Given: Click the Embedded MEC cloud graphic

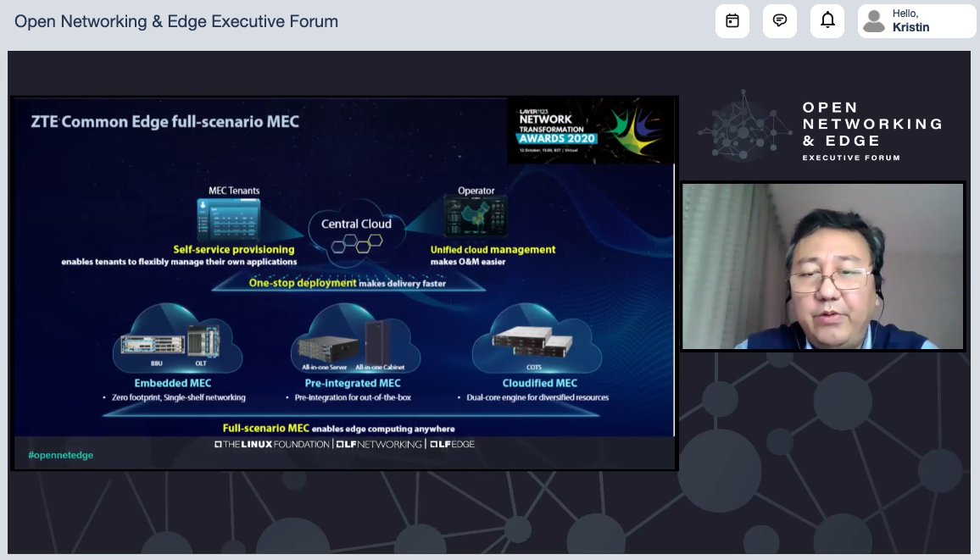Looking at the screenshot, I should 177,338.
